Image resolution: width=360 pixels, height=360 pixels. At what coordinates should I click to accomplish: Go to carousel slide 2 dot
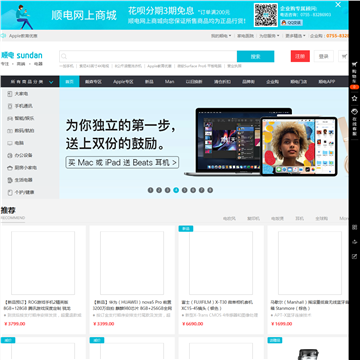(x=159, y=190)
